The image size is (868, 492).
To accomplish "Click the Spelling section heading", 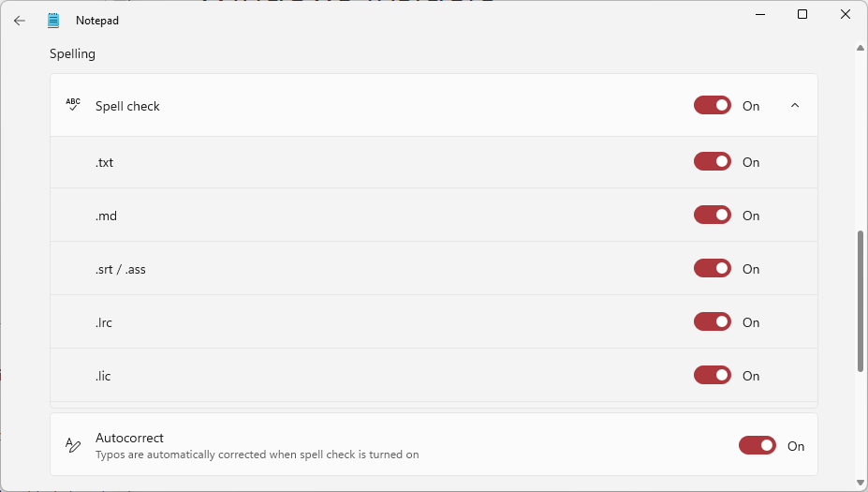I will [x=73, y=53].
